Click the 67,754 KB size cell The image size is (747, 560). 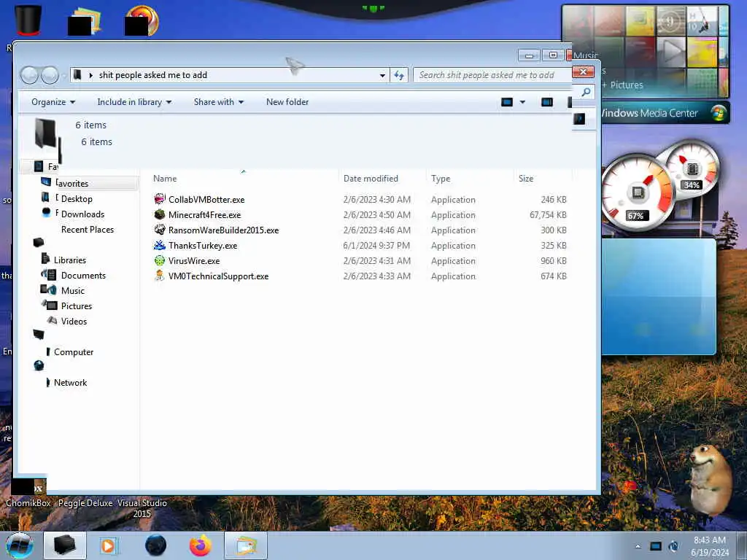(x=548, y=215)
